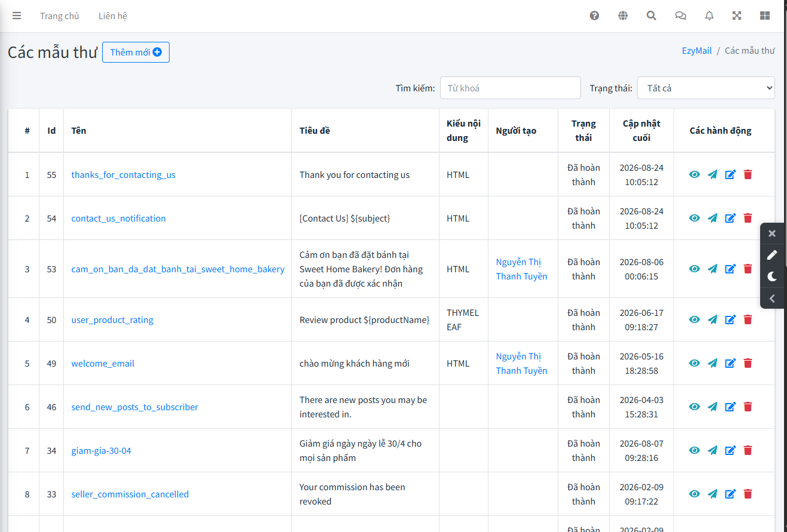Collapse the floating panel chevron

772,298
